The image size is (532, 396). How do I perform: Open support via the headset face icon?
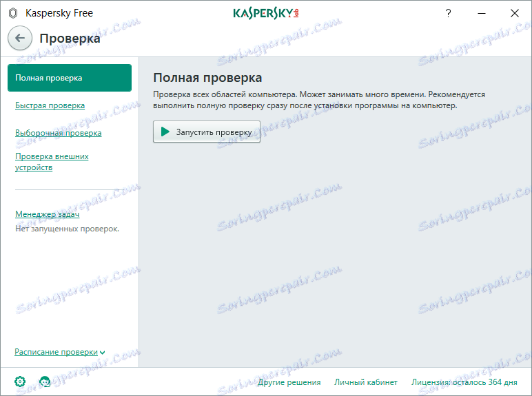coord(45,382)
